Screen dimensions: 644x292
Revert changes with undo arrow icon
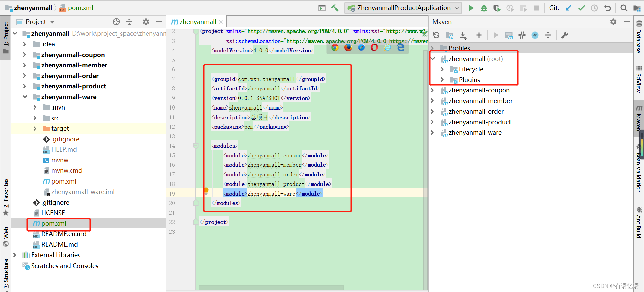click(x=607, y=8)
